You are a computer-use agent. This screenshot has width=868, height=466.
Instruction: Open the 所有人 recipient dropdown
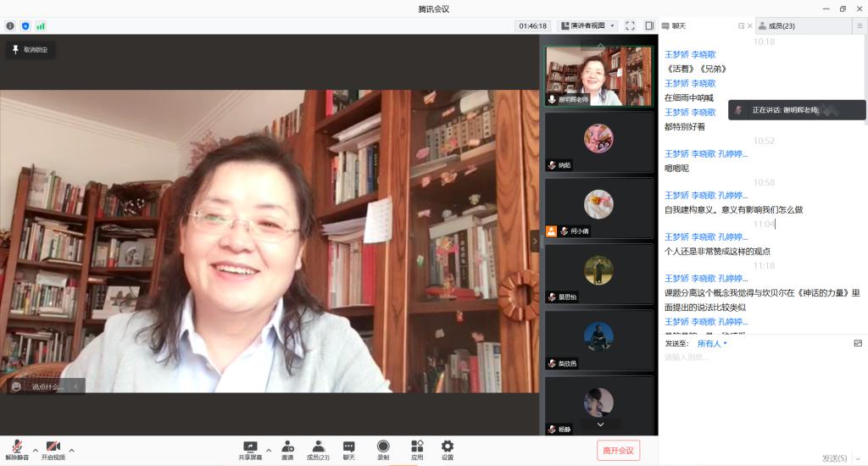(712, 343)
